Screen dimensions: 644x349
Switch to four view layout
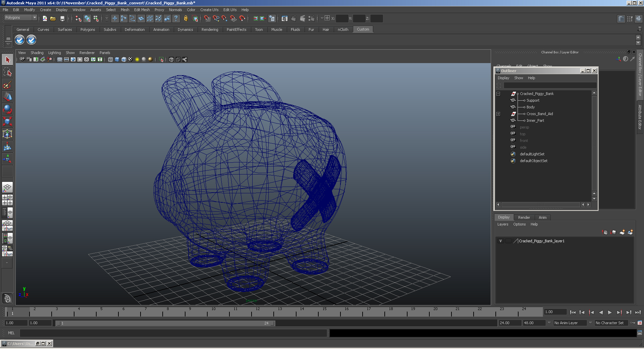tap(7, 200)
